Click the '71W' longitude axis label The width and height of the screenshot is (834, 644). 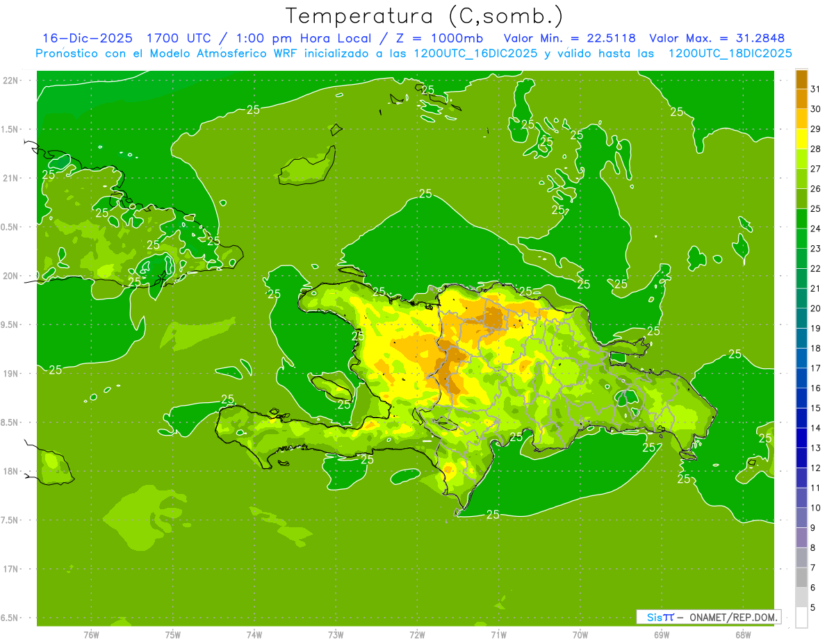click(x=498, y=635)
